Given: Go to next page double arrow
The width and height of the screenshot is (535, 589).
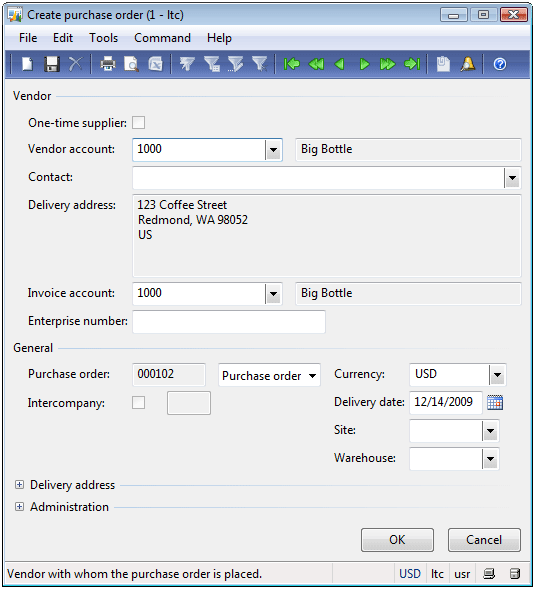Looking at the screenshot, I should click(387, 64).
